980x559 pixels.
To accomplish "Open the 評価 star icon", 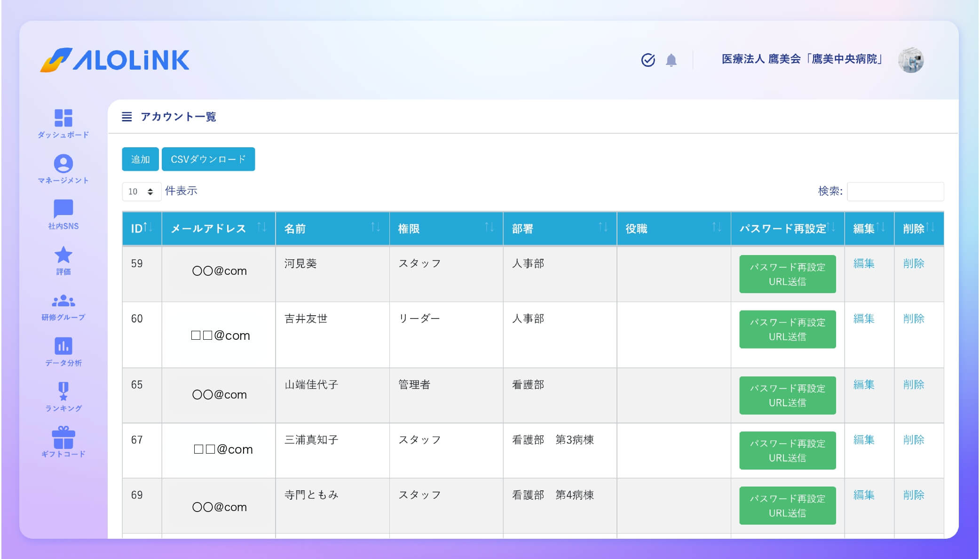I will click(x=63, y=255).
